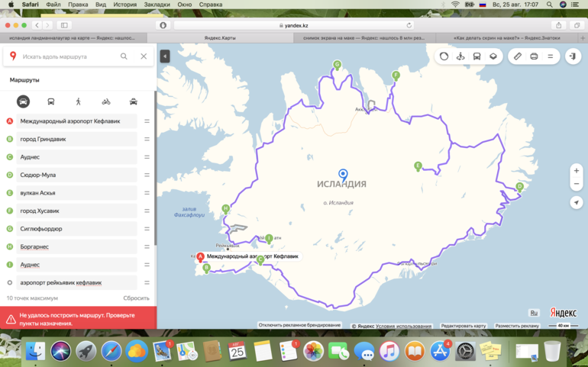
Task: Click the 'Ru' language switcher
Action: click(x=534, y=313)
